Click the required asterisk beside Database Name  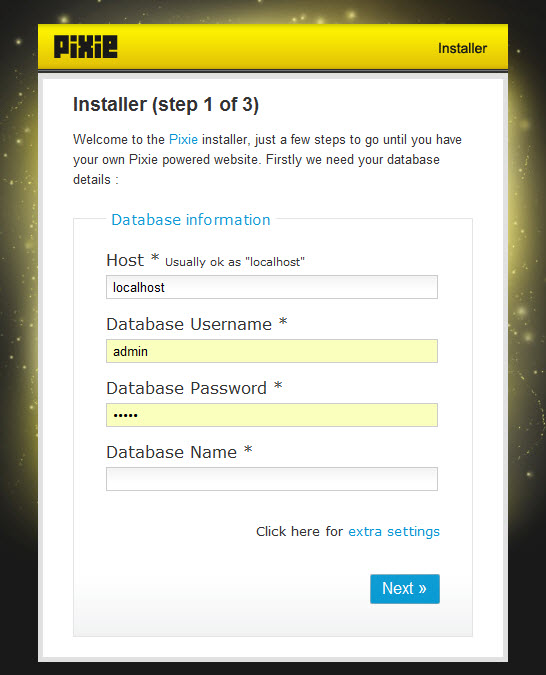point(248,450)
